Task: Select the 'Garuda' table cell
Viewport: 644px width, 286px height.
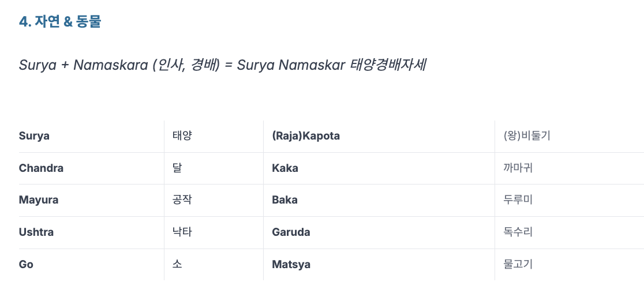Action: click(x=379, y=232)
